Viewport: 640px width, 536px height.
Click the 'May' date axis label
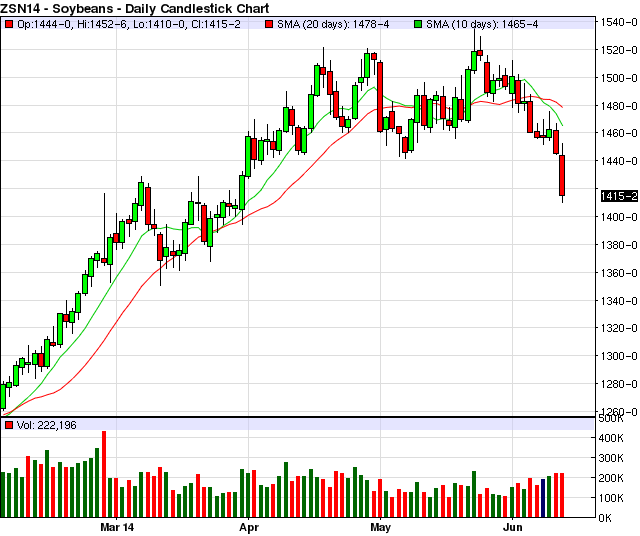[380, 527]
